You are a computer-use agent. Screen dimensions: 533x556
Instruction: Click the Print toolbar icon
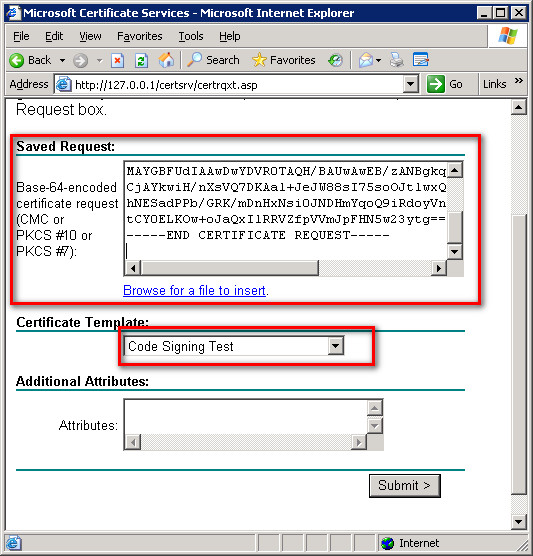396,60
